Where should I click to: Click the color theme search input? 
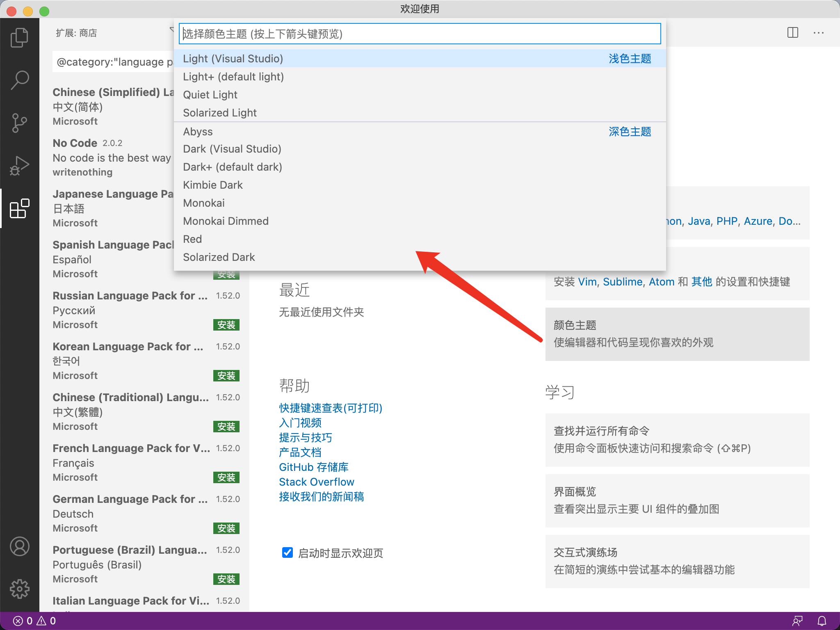pyautogui.click(x=419, y=34)
